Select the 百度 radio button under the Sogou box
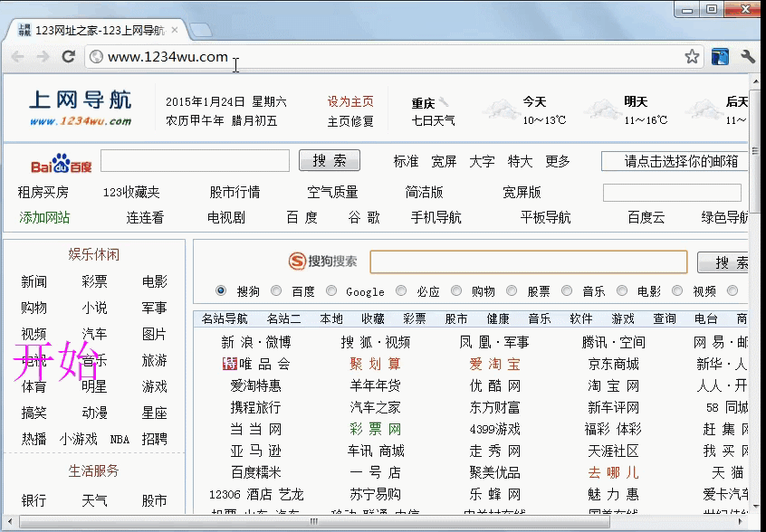Viewport: 766px width, 532px height. (x=276, y=291)
